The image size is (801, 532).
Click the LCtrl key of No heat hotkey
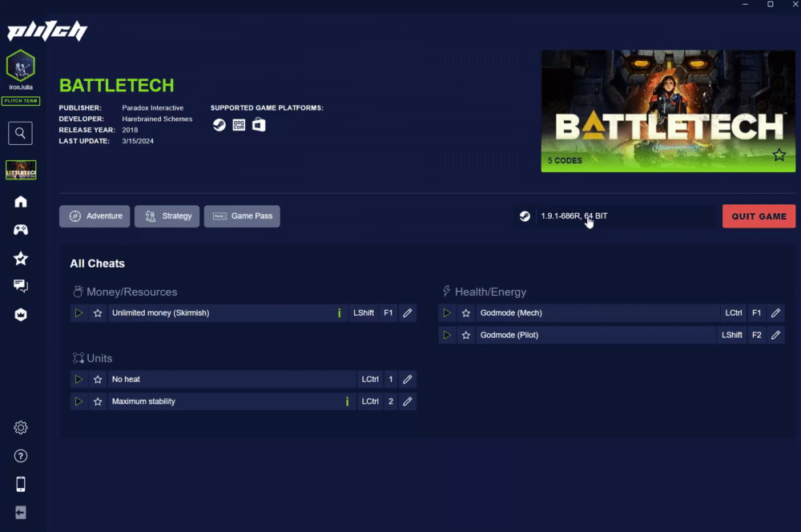coord(370,379)
